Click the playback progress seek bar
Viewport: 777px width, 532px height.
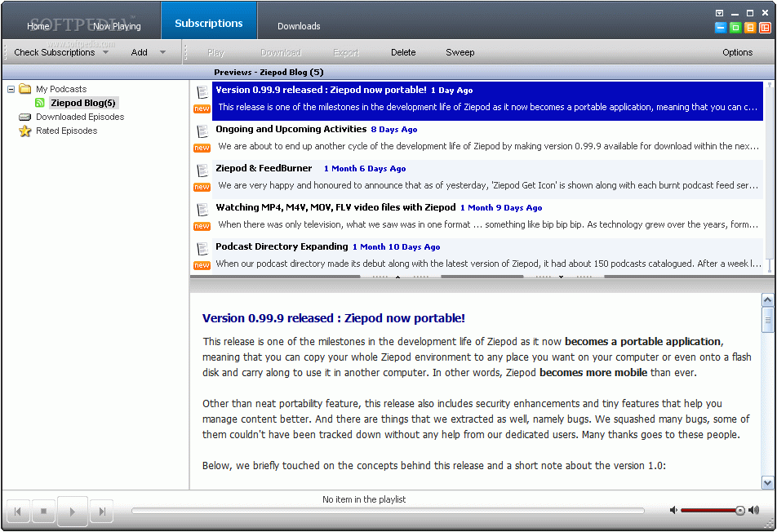click(x=388, y=511)
